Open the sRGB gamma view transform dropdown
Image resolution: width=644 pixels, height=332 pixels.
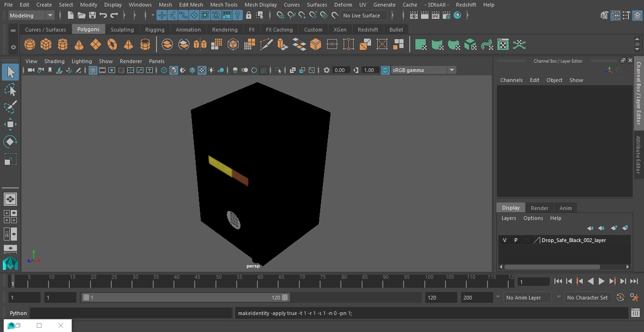coord(423,70)
